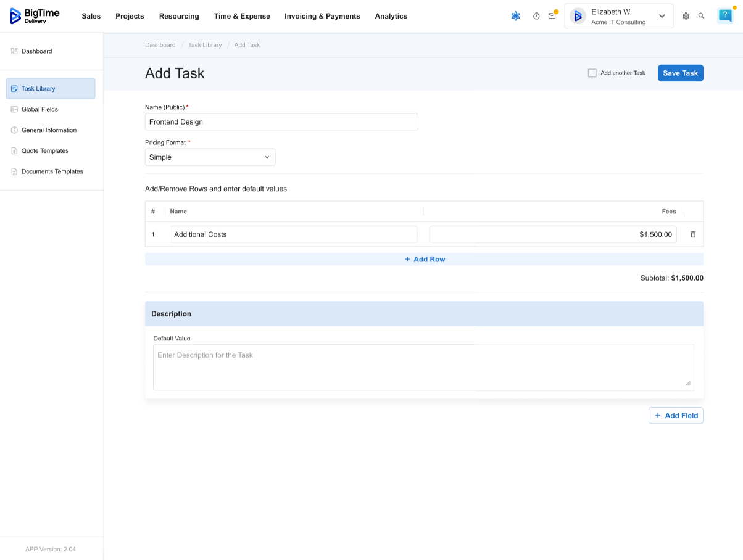The image size is (743, 560).
Task: Open the mail inbox icon
Action: tap(552, 16)
